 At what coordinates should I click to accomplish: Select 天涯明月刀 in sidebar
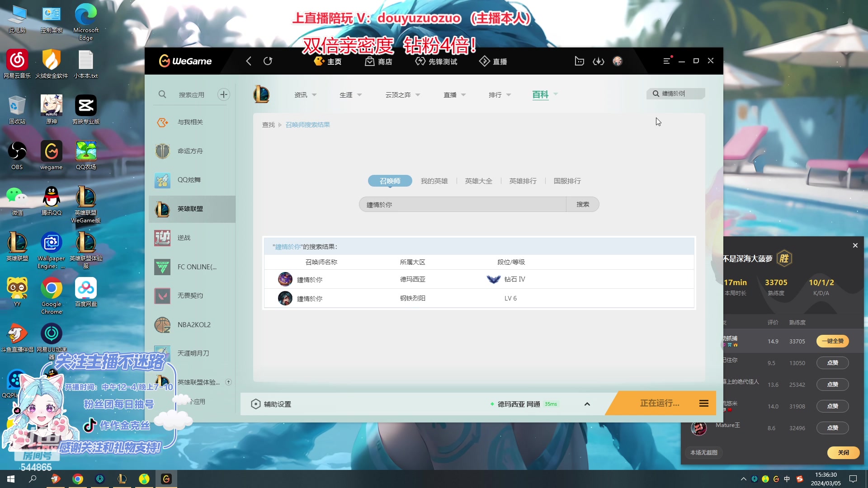tap(192, 353)
